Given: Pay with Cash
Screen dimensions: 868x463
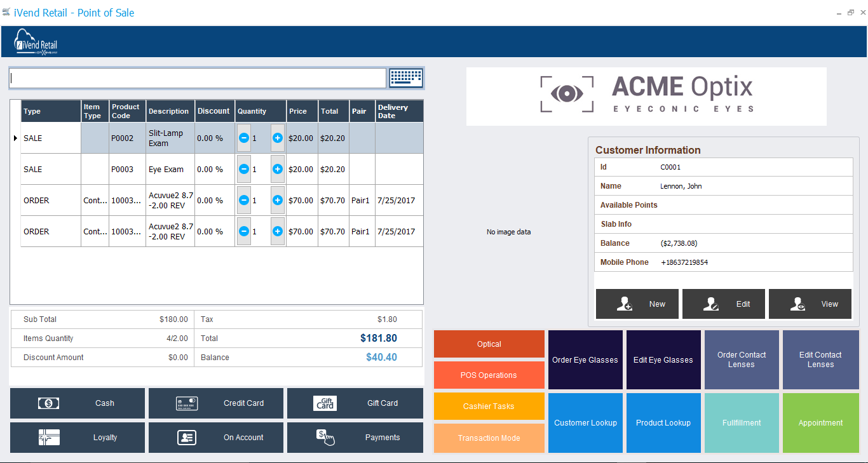Looking at the screenshot, I should click(x=78, y=403).
